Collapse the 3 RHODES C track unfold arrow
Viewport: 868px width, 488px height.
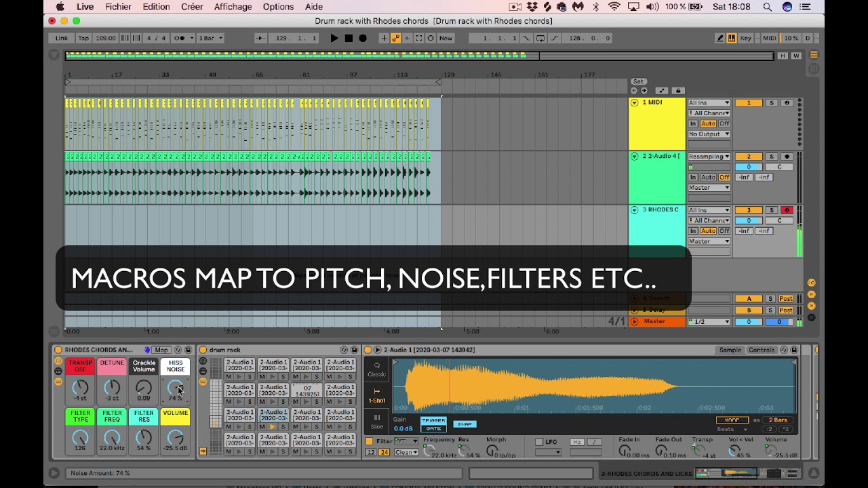pyautogui.click(x=635, y=210)
